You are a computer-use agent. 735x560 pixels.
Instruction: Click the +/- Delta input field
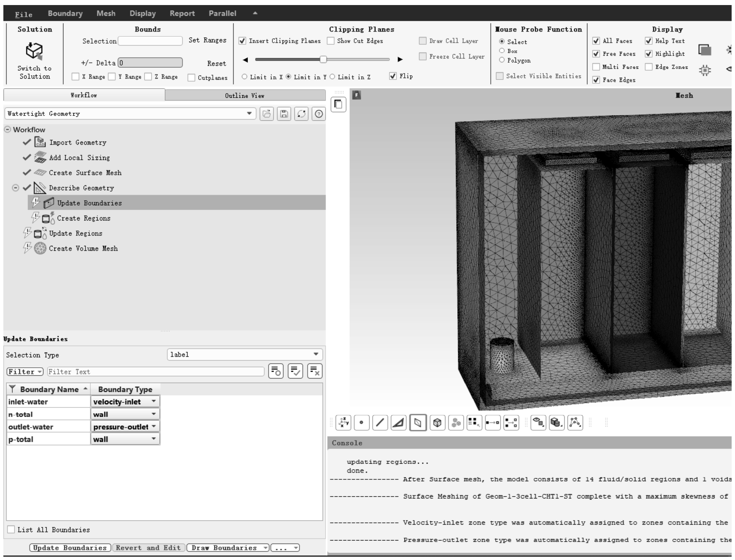[150, 63]
